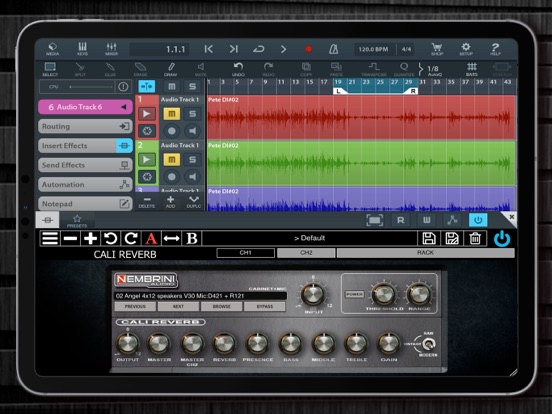
Task: Click the CPU alert info icon
Action: point(123,87)
